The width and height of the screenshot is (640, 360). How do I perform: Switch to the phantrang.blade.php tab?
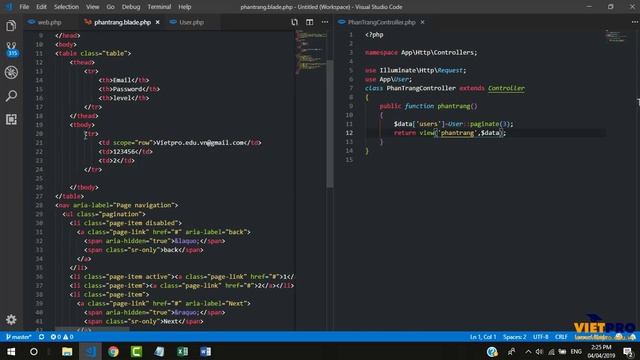[122, 22]
